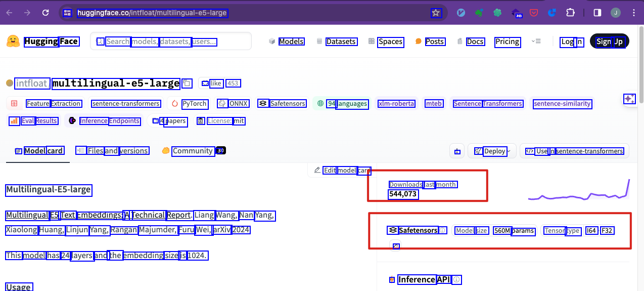Viewport: 644px width, 291px height.
Task: Open the Safetensors viewer arrow icon
Action: click(x=396, y=246)
